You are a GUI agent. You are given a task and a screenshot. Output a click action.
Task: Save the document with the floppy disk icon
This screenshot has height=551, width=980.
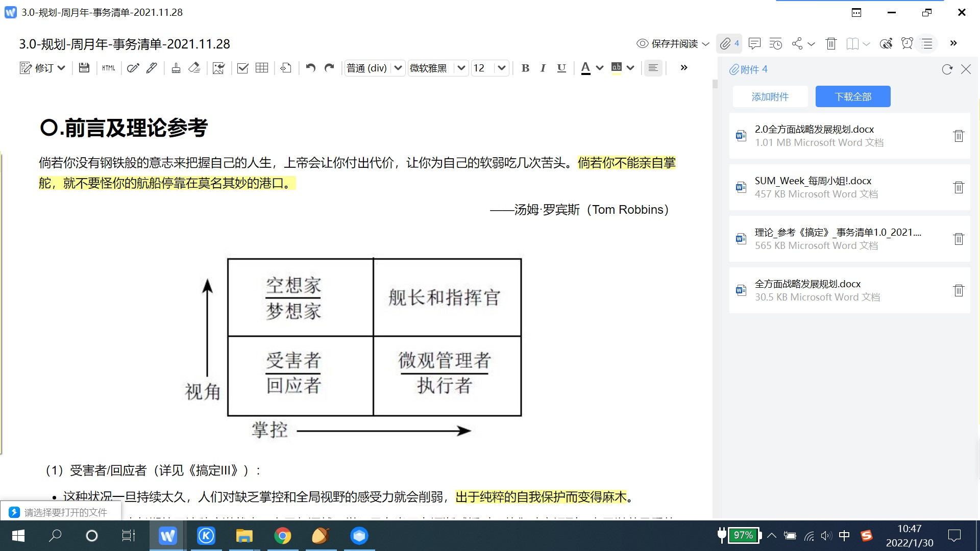(x=85, y=68)
